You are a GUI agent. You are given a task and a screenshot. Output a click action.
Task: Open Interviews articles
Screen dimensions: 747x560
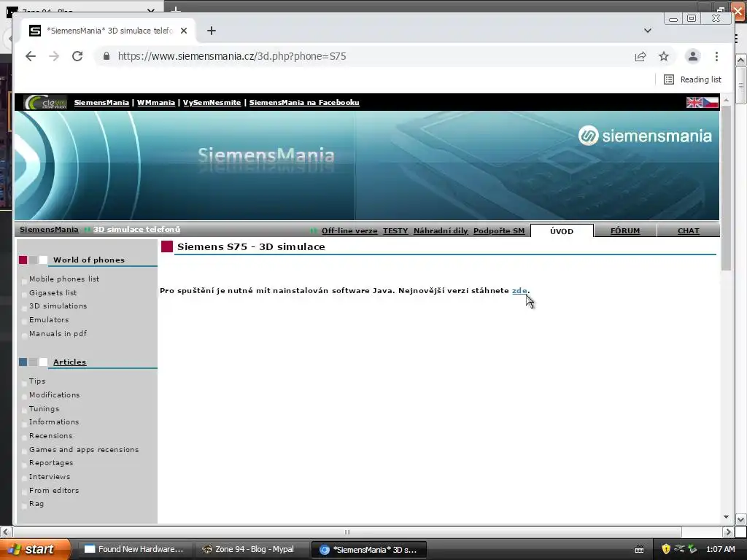[50, 477]
